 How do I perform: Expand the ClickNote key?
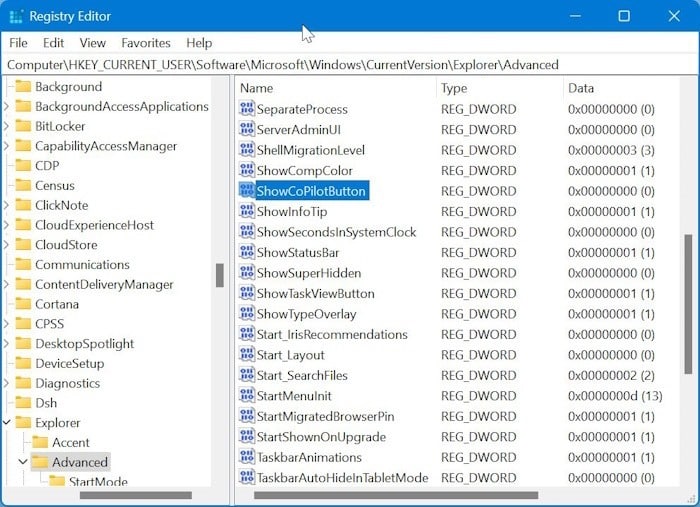[6, 205]
